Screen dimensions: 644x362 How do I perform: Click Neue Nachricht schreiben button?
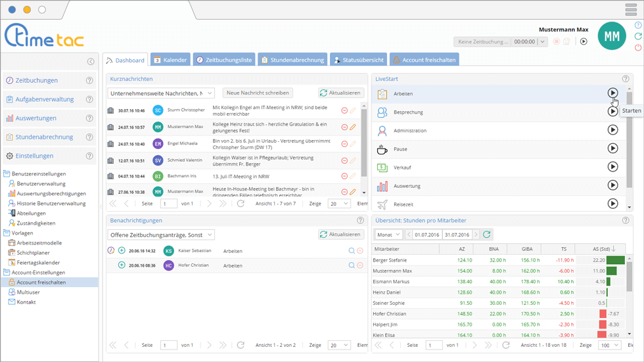pyautogui.click(x=265, y=93)
